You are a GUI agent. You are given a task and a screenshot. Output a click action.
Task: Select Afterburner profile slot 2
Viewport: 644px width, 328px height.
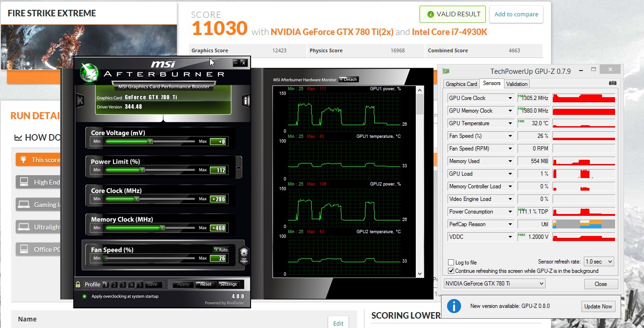pos(114,284)
